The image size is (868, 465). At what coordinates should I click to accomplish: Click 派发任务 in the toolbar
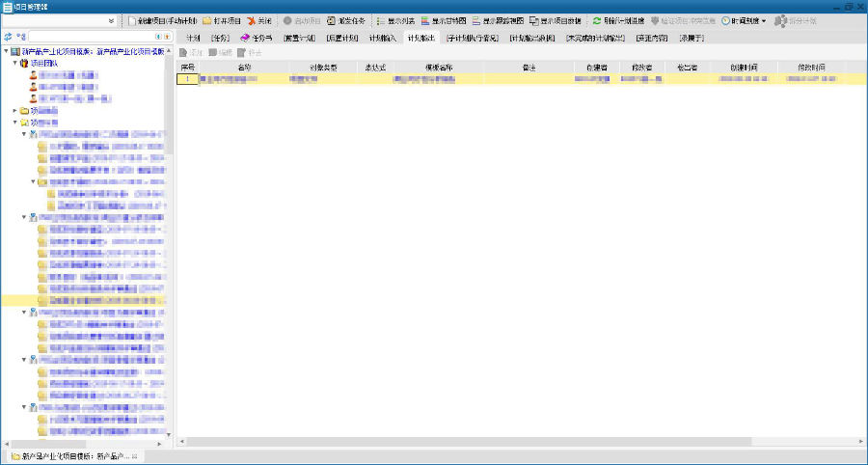tap(346, 20)
